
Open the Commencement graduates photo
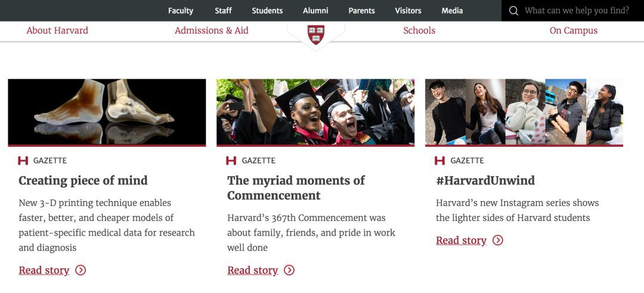315,112
